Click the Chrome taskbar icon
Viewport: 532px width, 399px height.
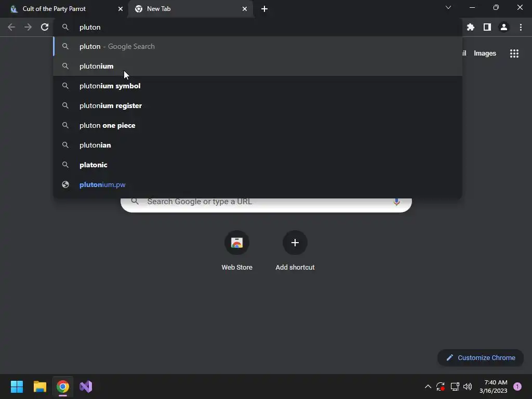[63, 387]
